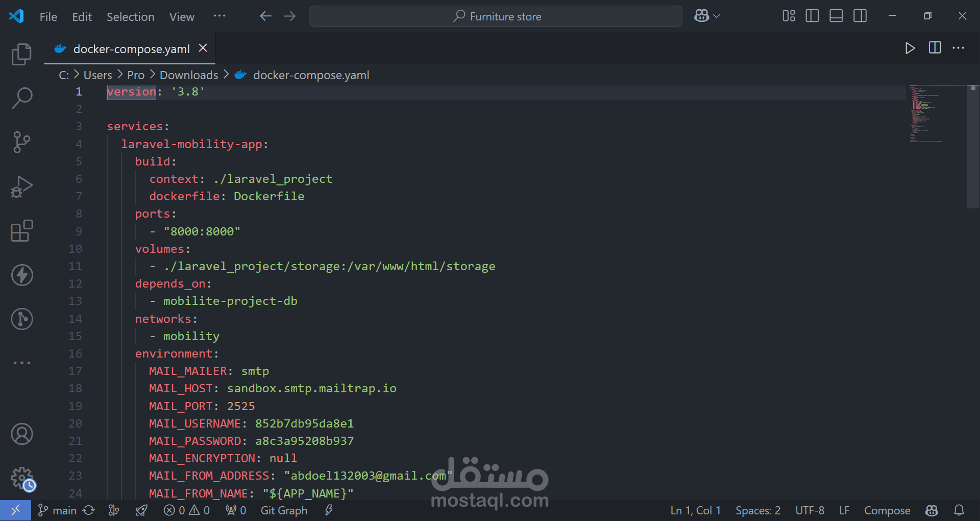Toggle the bottom panel
Viewport: 980px width, 521px height.
[836, 16]
